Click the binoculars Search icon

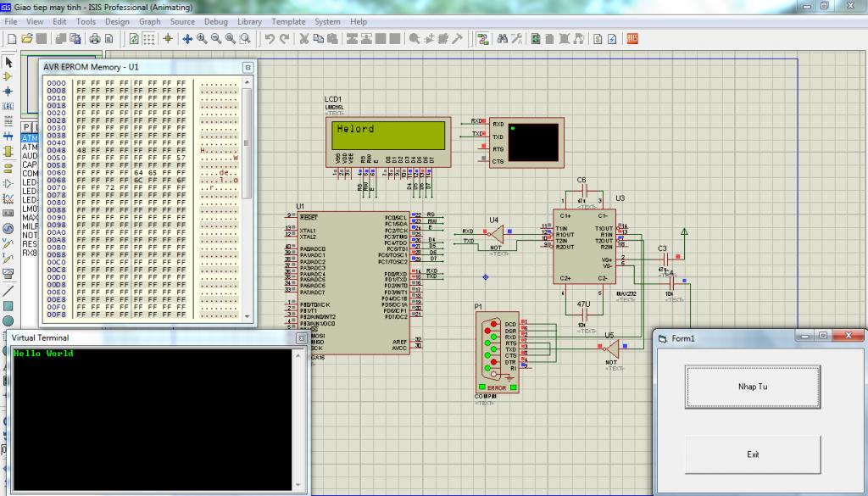[x=503, y=38]
